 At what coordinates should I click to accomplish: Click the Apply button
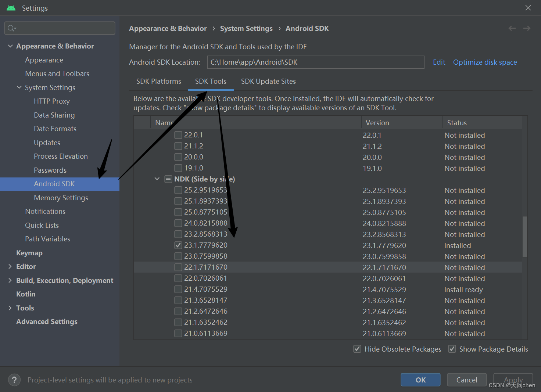[513, 380]
